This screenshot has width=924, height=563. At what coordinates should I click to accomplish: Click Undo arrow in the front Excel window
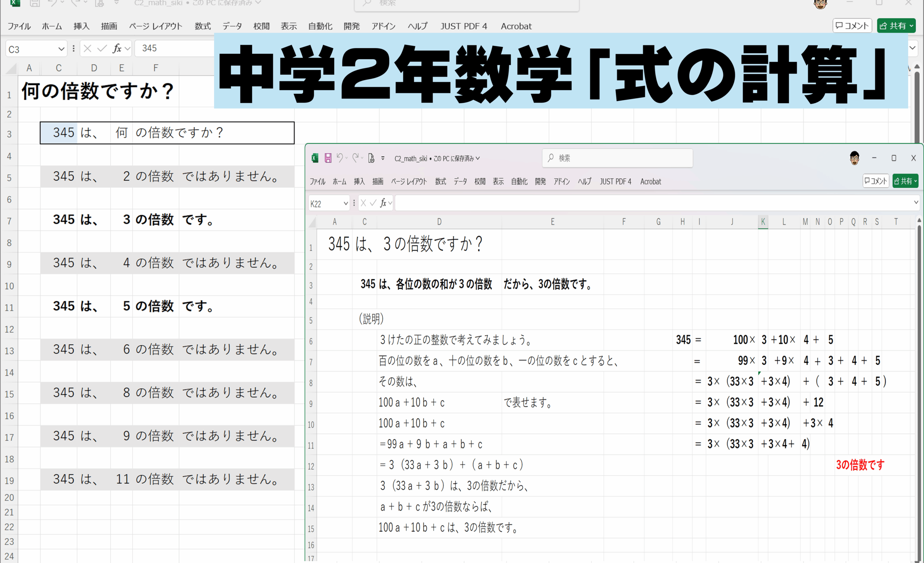(x=339, y=158)
